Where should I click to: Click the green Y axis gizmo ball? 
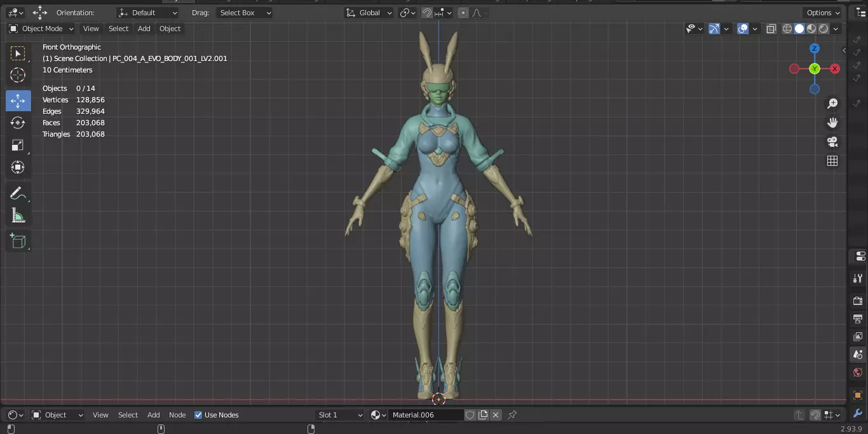point(815,69)
